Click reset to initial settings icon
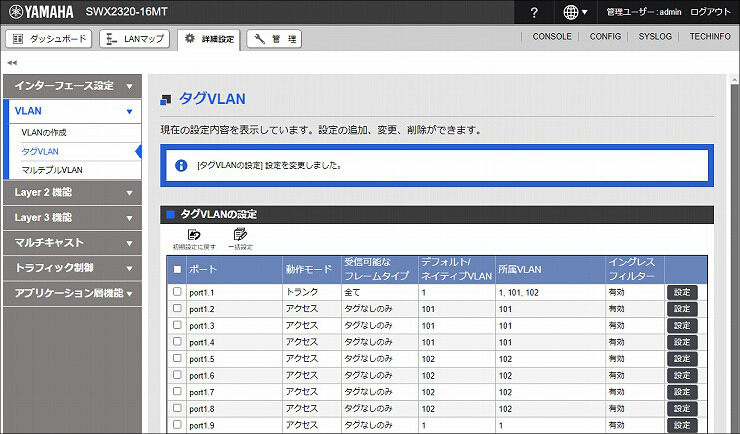The image size is (740, 434). [194, 239]
